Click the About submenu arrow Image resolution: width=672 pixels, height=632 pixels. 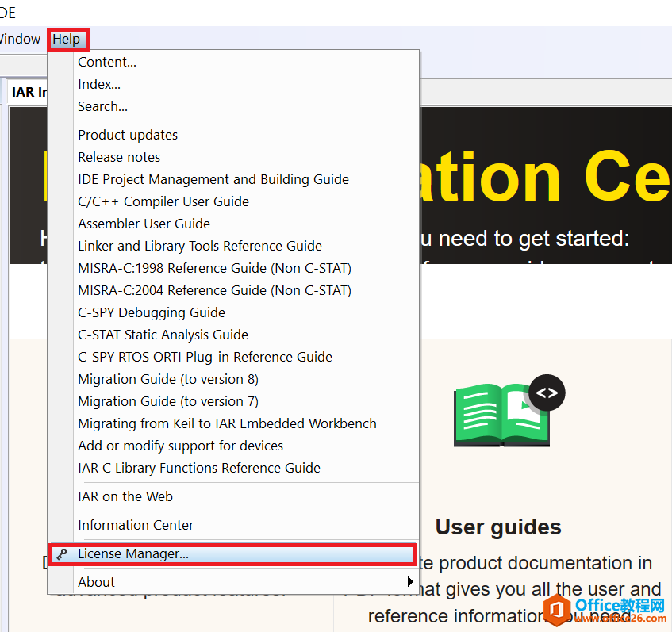tap(410, 582)
